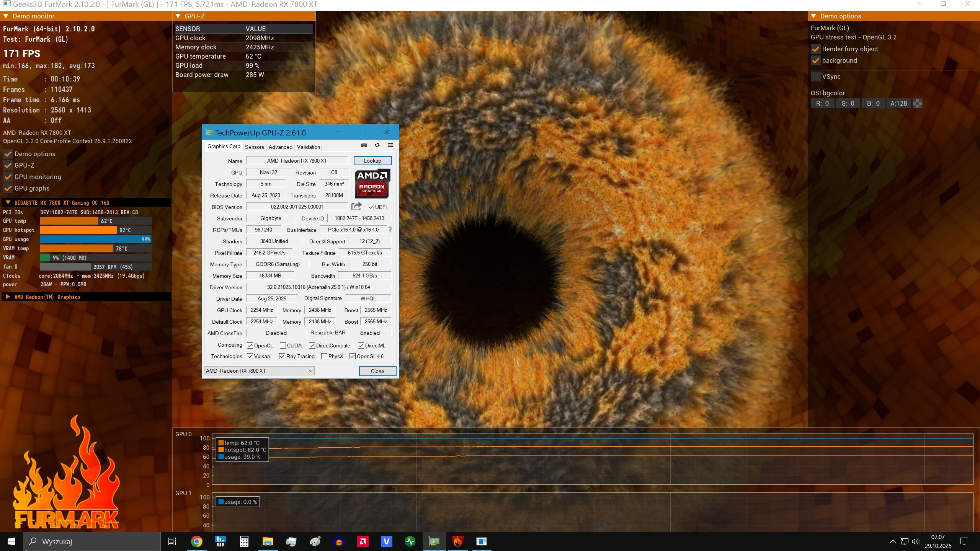Toggle the VSync checkbox
The height and width of the screenshot is (551, 980).
click(x=816, y=77)
